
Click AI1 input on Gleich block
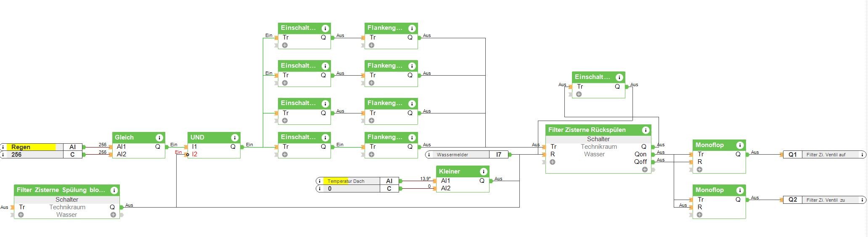(x=122, y=147)
